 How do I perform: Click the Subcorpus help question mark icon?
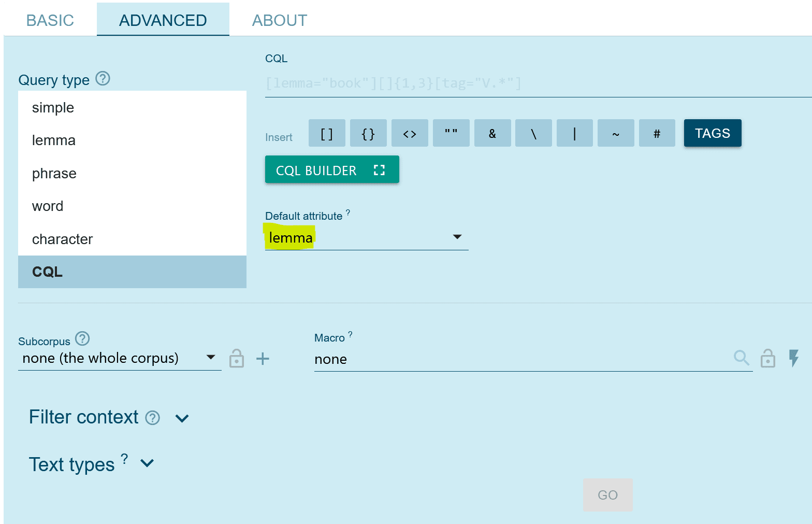(82, 339)
